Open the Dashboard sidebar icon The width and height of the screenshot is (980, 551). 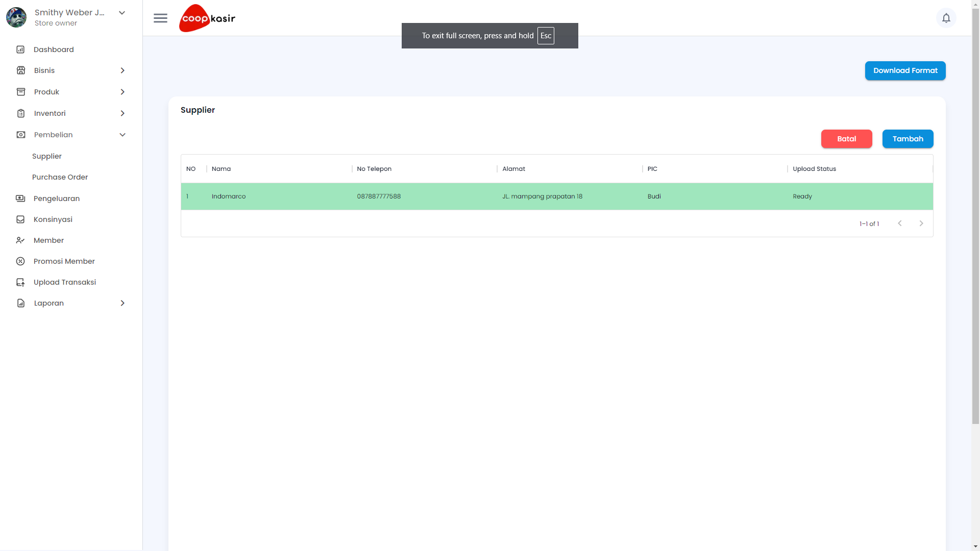(x=20, y=49)
